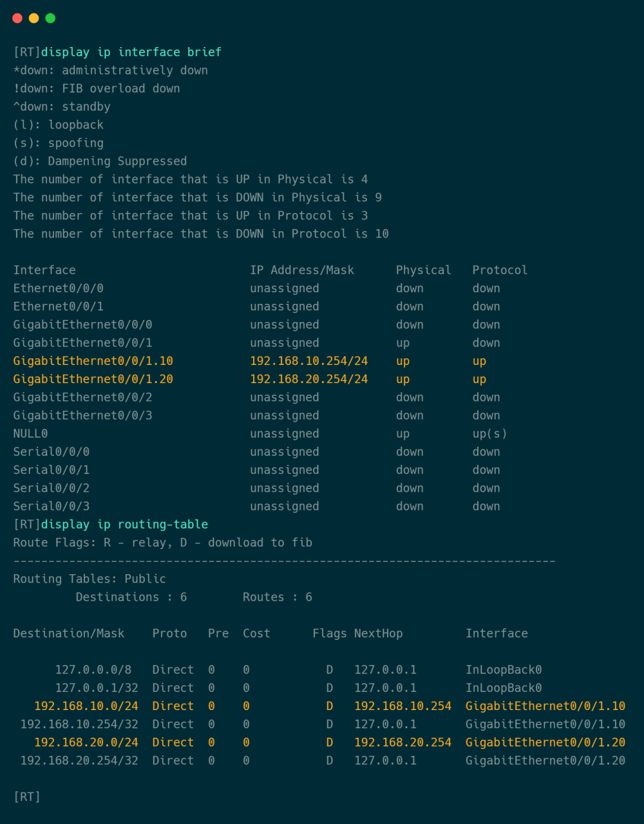Click the 'Route Flags: R - relay' line

point(163,543)
